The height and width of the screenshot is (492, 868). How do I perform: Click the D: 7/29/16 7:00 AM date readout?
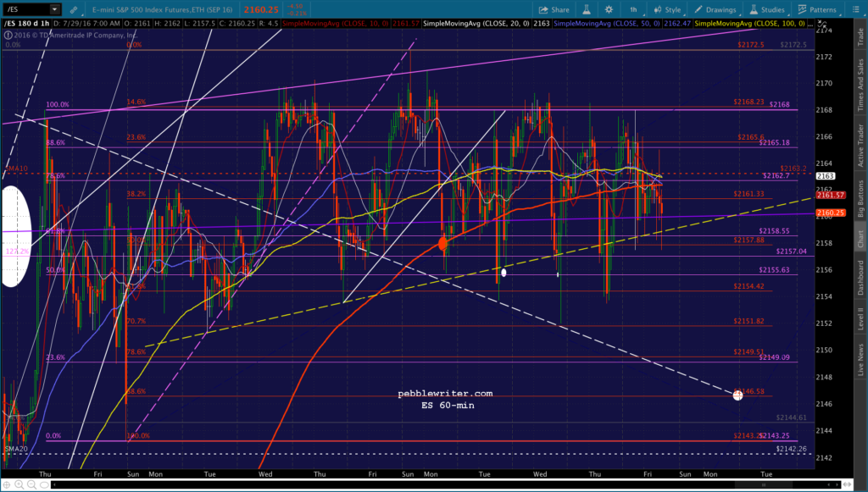pos(86,24)
